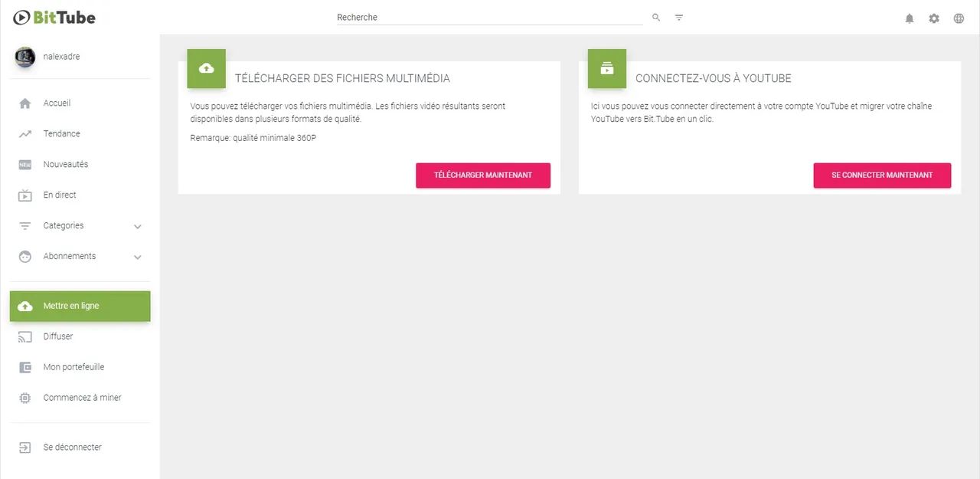Click the search magnifier icon
This screenshot has width=980, height=479.
pyautogui.click(x=656, y=17)
